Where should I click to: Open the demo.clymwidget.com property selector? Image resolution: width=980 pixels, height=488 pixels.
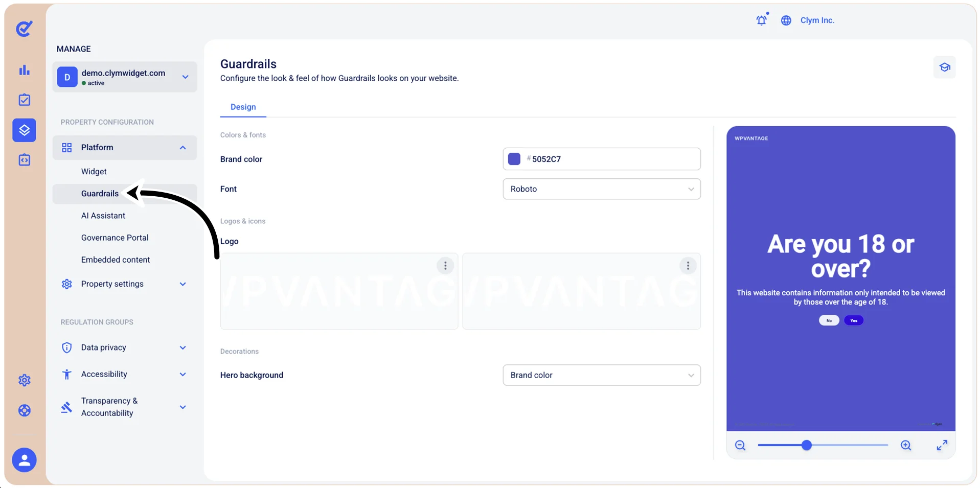pos(125,77)
